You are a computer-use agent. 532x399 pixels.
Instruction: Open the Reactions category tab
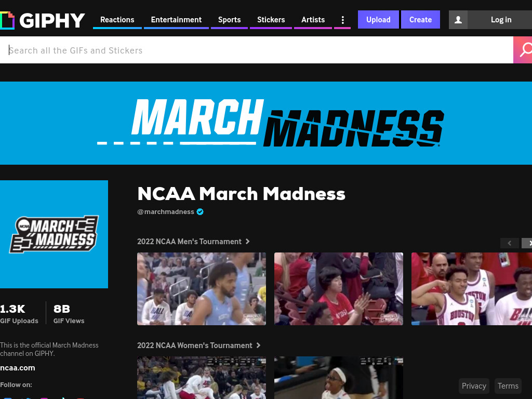point(117,20)
